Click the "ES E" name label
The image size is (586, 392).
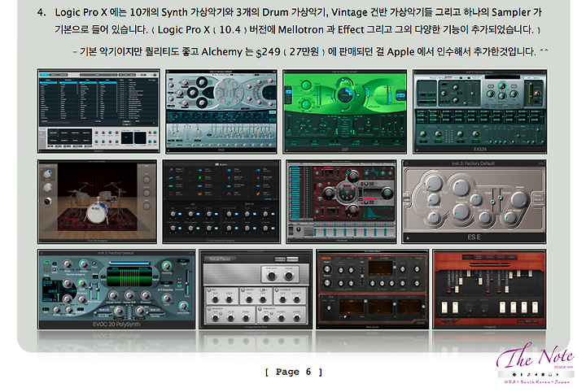pyautogui.click(x=474, y=237)
